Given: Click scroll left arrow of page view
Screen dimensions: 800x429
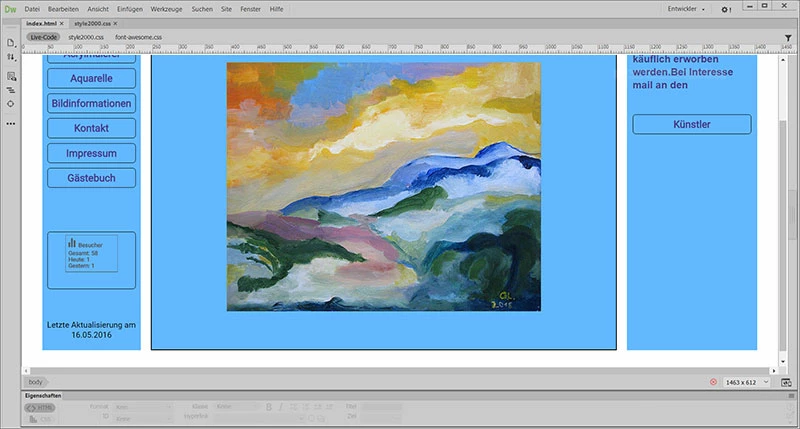Looking at the screenshot, I should coord(27,371).
